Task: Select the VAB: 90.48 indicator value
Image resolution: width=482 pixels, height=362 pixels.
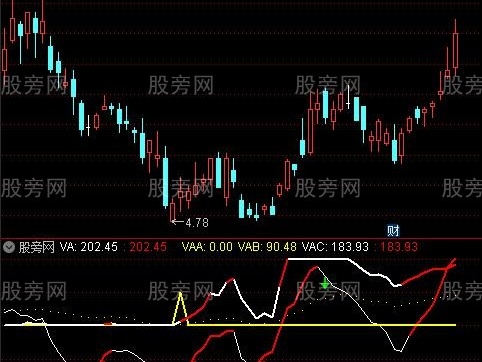Action: 267,247
